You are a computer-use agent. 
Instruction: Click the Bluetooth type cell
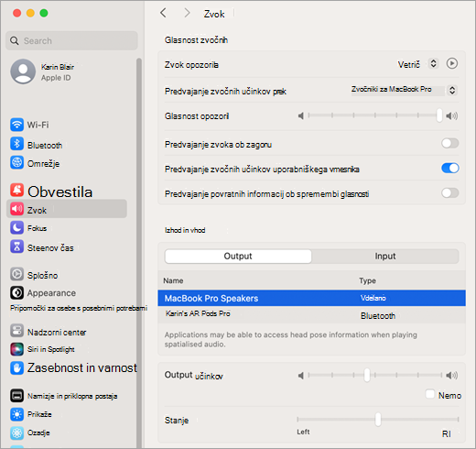tap(378, 316)
